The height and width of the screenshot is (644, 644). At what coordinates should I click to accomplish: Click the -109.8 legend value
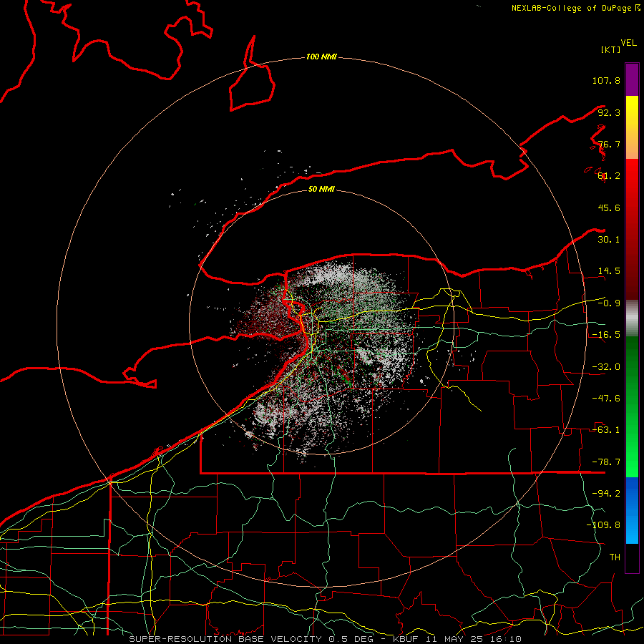[x=603, y=525]
